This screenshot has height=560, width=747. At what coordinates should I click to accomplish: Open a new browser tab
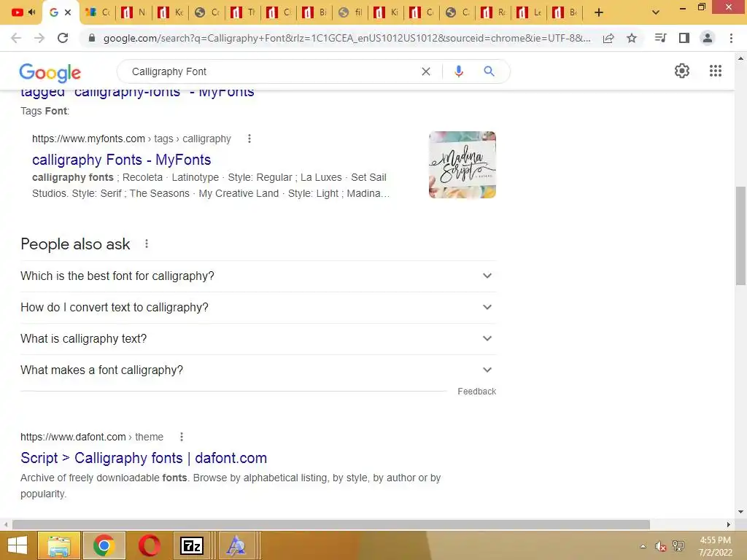(599, 12)
